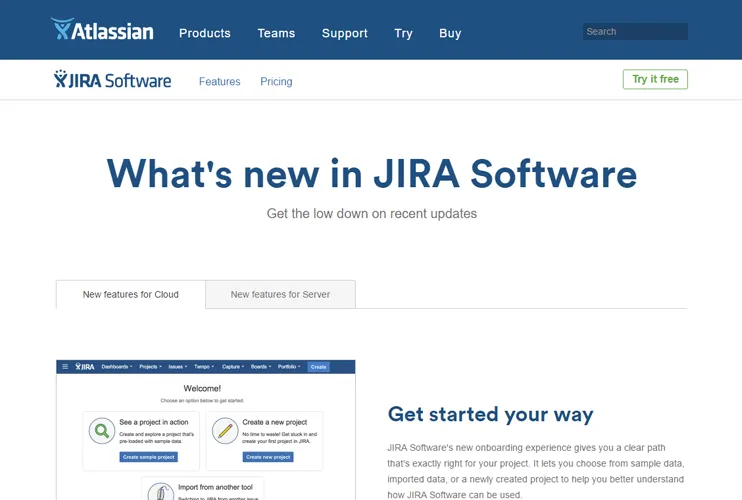742x500 pixels.
Task: Click the 'Get started your way' heading
Action: 490,414
